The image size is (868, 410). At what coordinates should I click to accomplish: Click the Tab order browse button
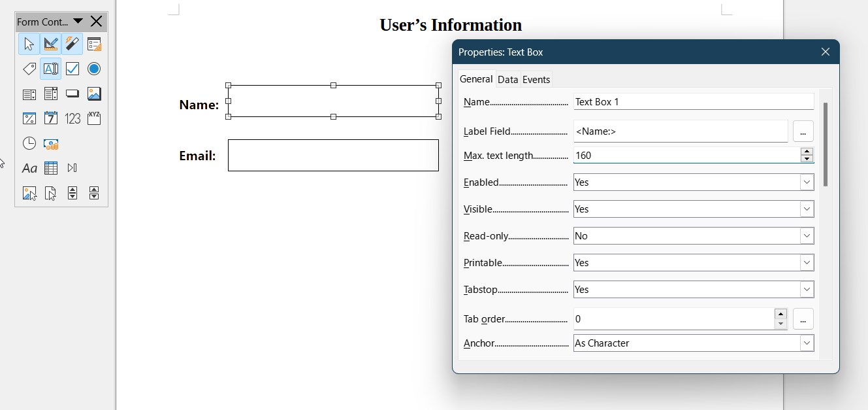coord(803,319)
